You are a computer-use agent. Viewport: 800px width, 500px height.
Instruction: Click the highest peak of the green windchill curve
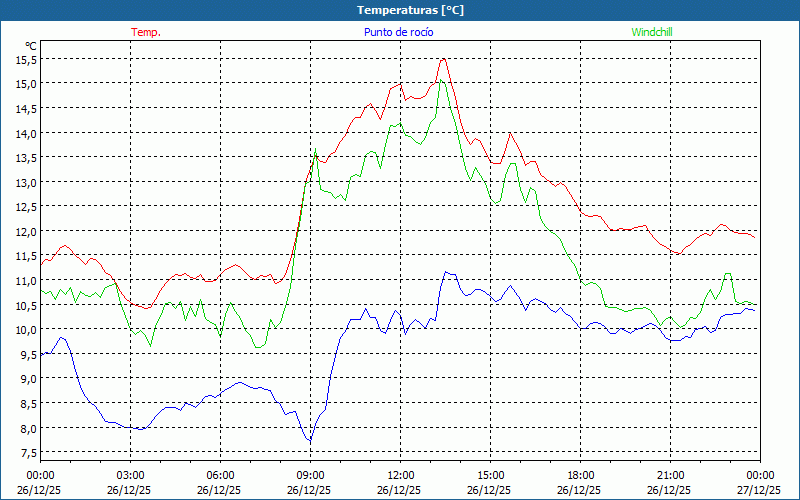(442, 81)
